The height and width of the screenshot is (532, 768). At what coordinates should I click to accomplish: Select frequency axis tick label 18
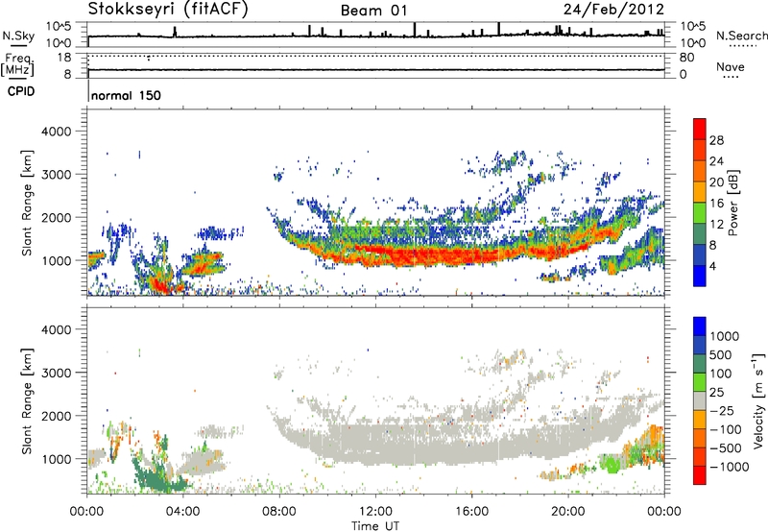(x=64, y=58)
